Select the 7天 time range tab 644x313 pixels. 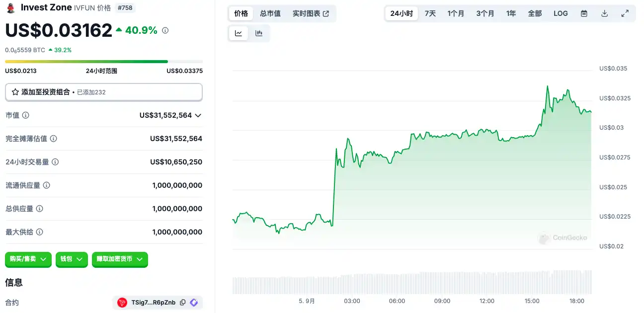coord(430,13)
